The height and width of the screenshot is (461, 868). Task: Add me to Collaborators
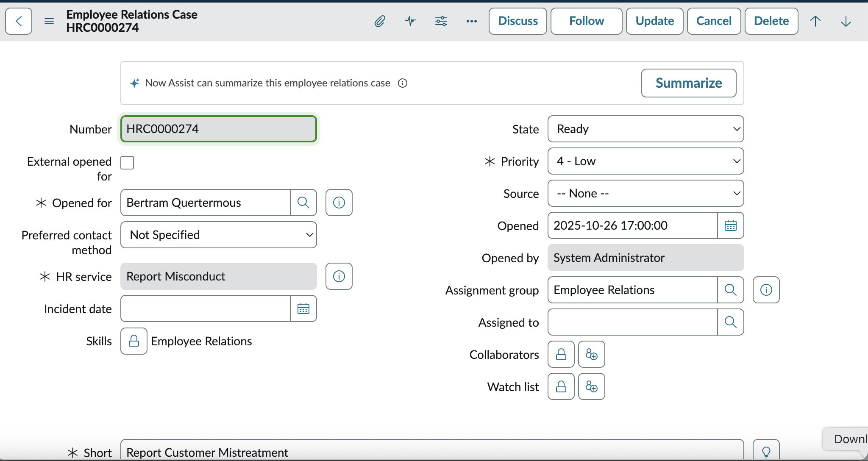pyautogui.click(x=592, y=354)
